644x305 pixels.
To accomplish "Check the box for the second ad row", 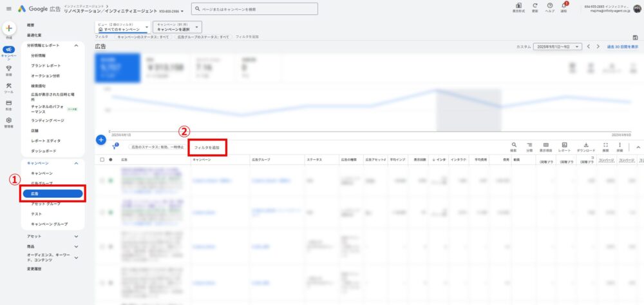I will click(102, 210).
